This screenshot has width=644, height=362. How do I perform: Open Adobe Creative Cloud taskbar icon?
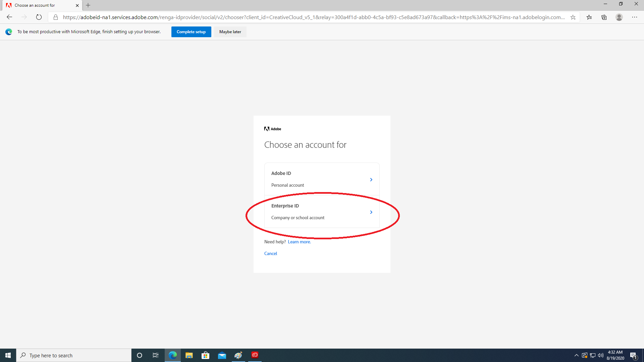coord(255,355)
